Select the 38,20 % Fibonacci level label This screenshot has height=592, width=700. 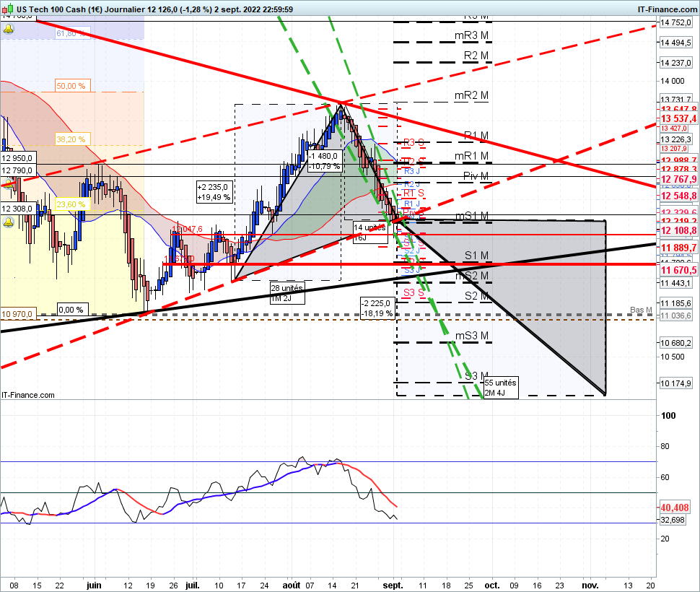click(x=71, y=139)
